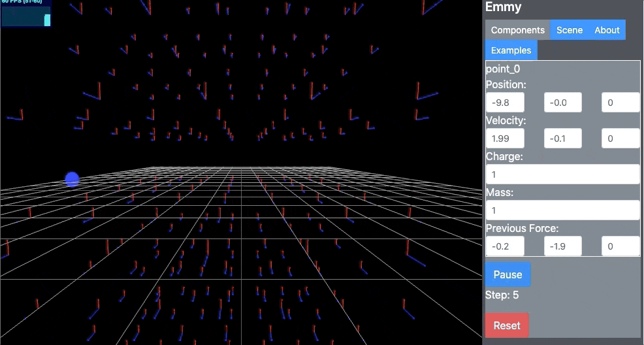This screenshot has width=644, height=345.
Task: Switch to the Components tab
Action: pos(517,30)
